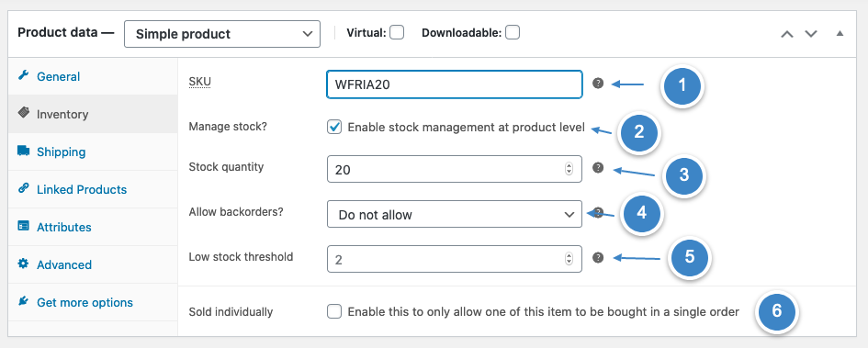
Task: Click the plug icon for Get more options
Action: pyautogui.click(x=23, y=301)
